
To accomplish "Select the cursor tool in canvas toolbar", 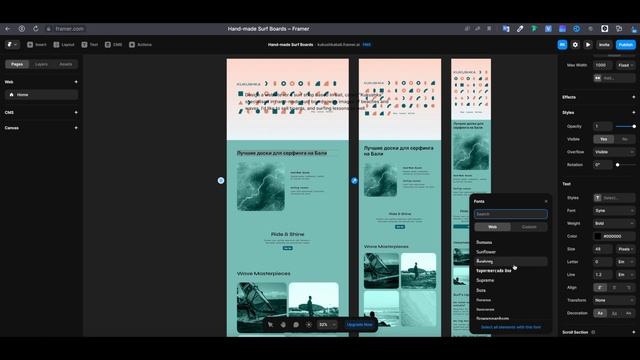I will (270, 324).
